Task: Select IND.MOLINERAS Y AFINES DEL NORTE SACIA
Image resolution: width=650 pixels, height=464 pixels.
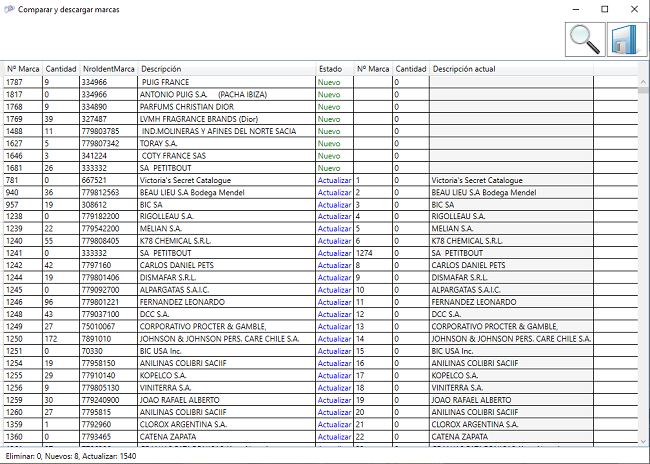Action: click(x=226, y=131)
